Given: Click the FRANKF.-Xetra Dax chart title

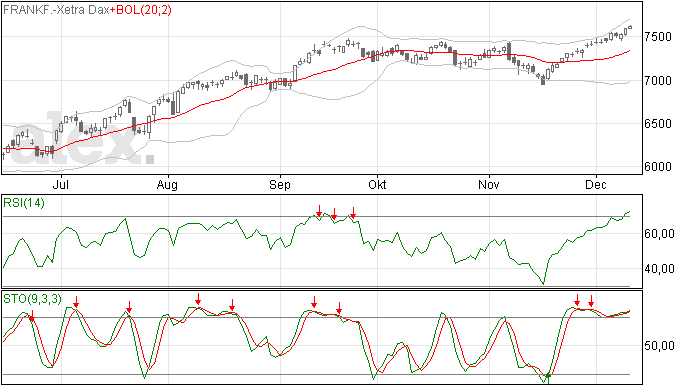Looking at the screenshot, I should click(56, 10).
